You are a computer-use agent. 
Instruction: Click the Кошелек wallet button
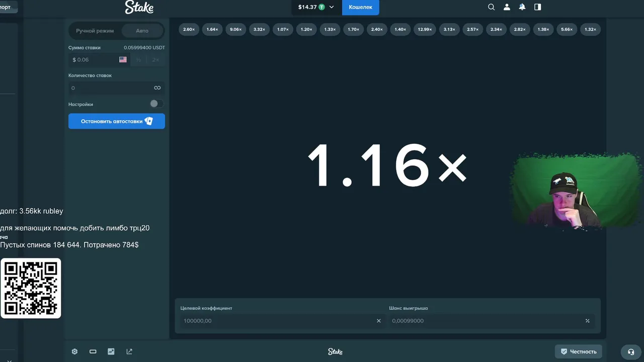pyautogui.click(x=361, y=7)
